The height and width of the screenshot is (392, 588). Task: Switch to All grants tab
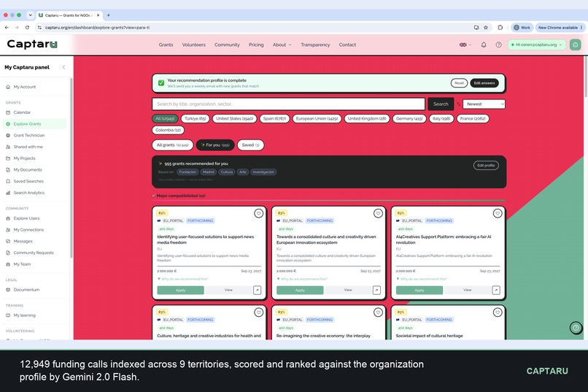172,145
